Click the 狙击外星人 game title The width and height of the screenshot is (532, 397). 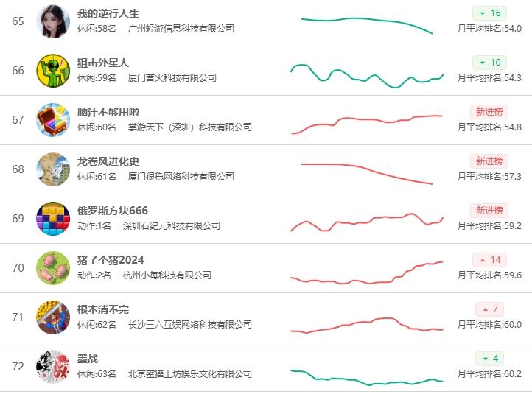coord(102,63)
